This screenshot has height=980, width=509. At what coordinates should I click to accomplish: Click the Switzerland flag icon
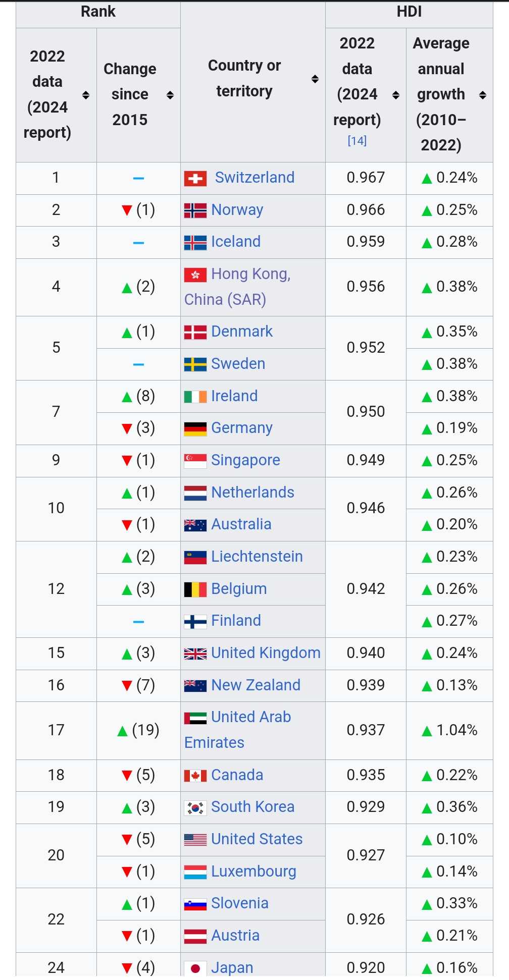coord(195,179)
